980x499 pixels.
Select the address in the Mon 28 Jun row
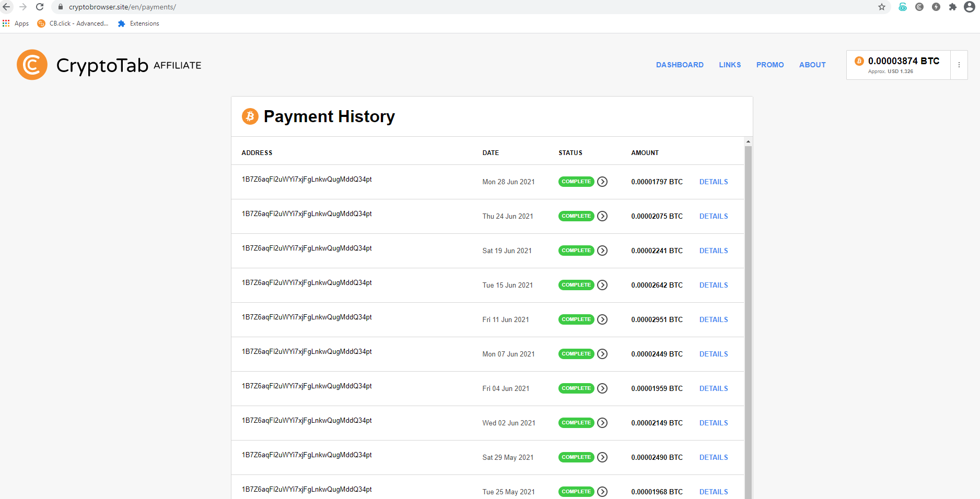[307, 180]
